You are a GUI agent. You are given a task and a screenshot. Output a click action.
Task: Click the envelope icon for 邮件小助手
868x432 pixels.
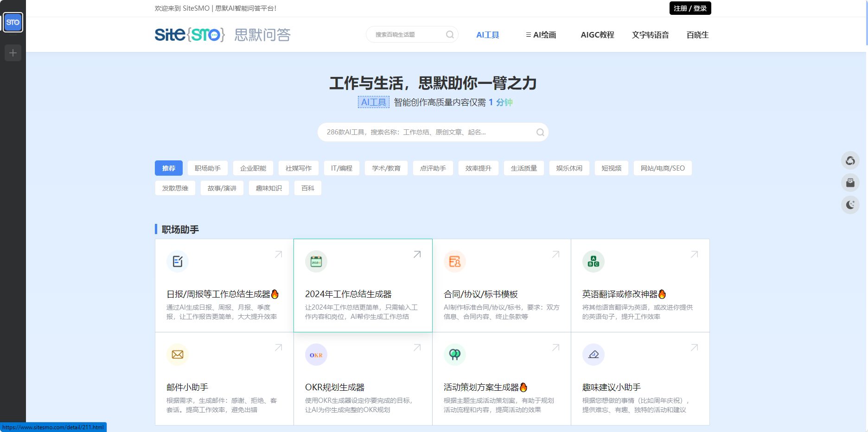click(177, 354)
